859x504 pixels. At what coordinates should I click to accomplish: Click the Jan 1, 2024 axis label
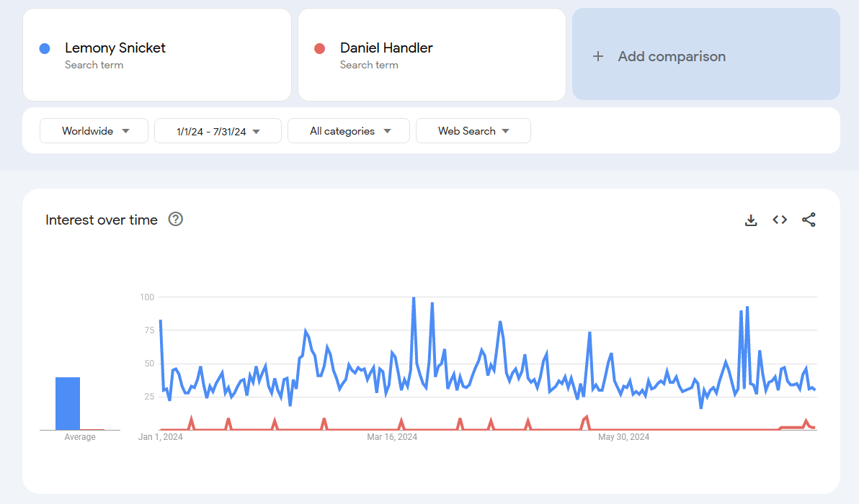click(161, 437)
